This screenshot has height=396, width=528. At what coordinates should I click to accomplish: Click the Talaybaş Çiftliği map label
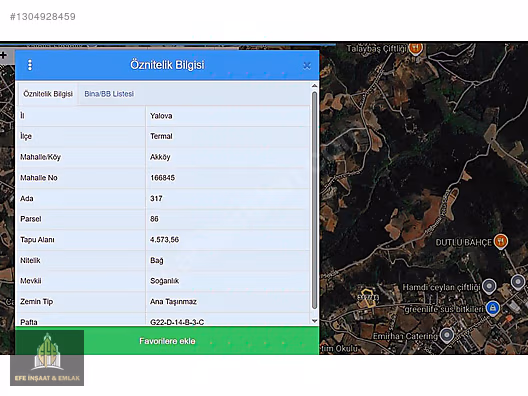pos(377,49)
